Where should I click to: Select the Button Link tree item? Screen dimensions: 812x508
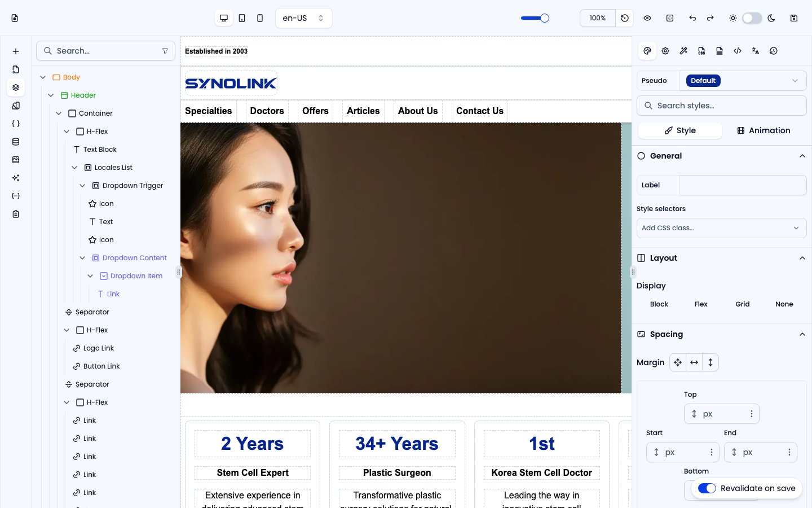(x=96, y=366)
